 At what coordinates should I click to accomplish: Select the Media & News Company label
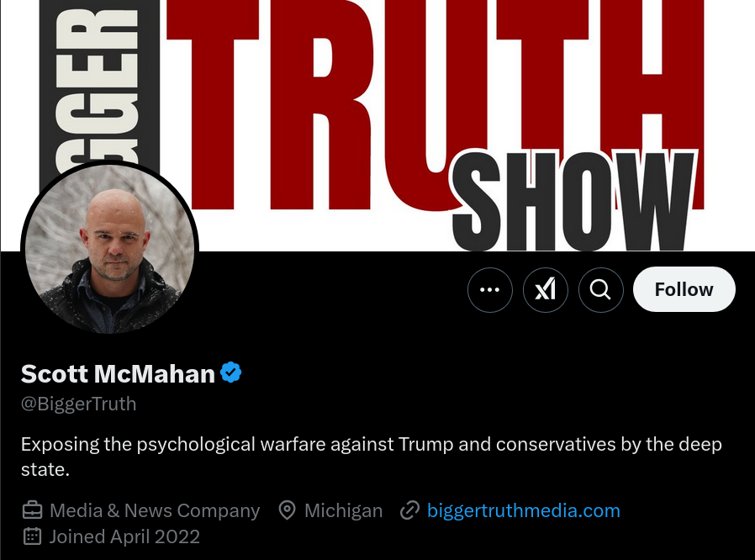click(155, 510)
